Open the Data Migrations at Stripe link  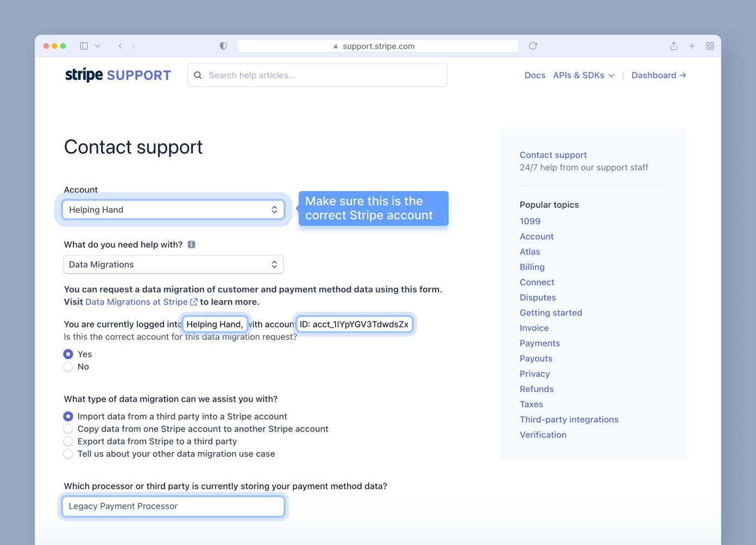click(141, 302)
